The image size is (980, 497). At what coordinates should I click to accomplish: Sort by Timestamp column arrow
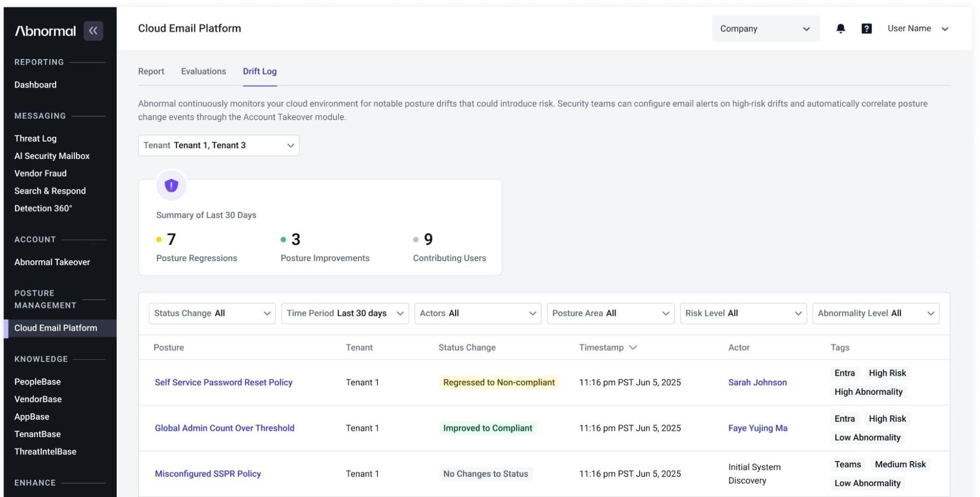pyautogui.click(x=633, y=347)
